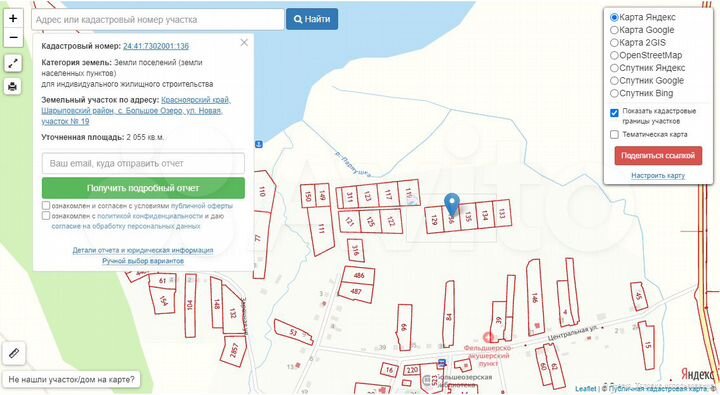Click the boat pier icon by the lake
This screenshot has height=395, width=720.
click(259, 144)
